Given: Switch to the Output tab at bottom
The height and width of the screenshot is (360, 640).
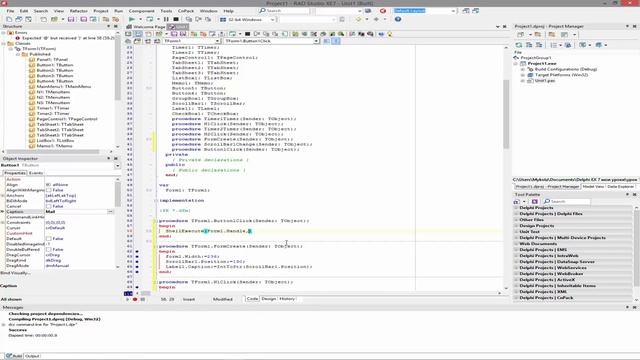Looking at the screenshot, I should click(32, 356).
